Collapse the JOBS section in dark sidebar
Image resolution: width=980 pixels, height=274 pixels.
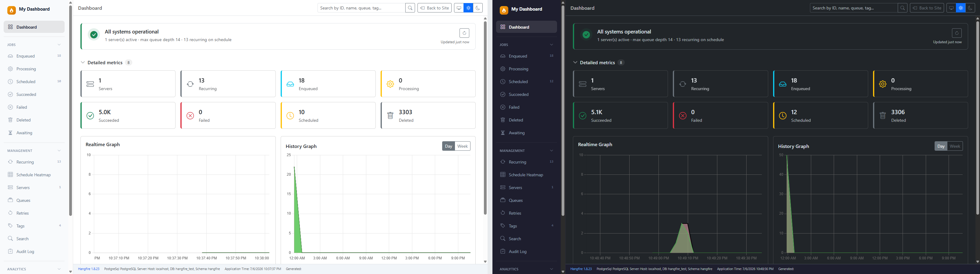551,45
